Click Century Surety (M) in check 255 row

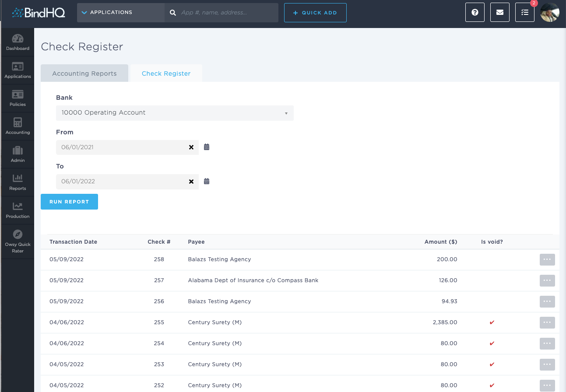[x=214, y=322]
